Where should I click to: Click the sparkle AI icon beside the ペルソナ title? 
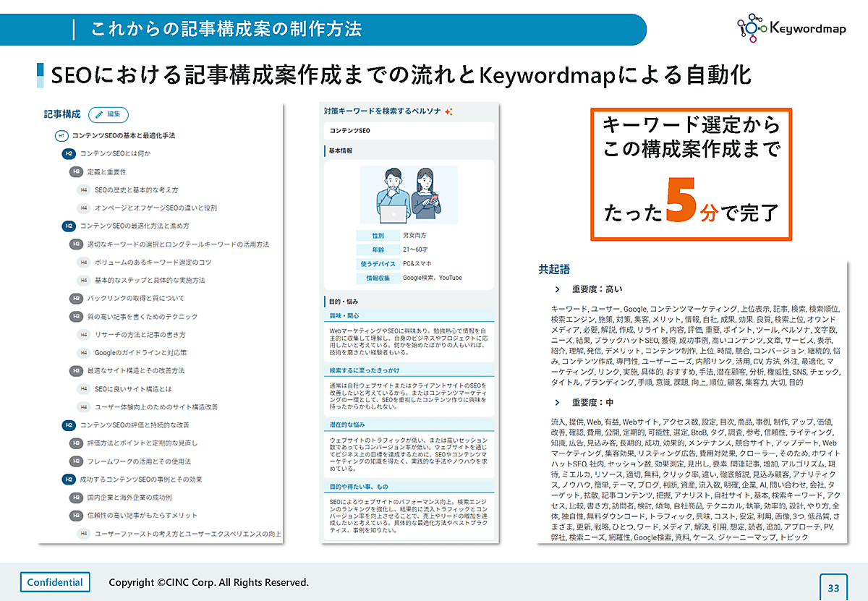click(448, 111)
